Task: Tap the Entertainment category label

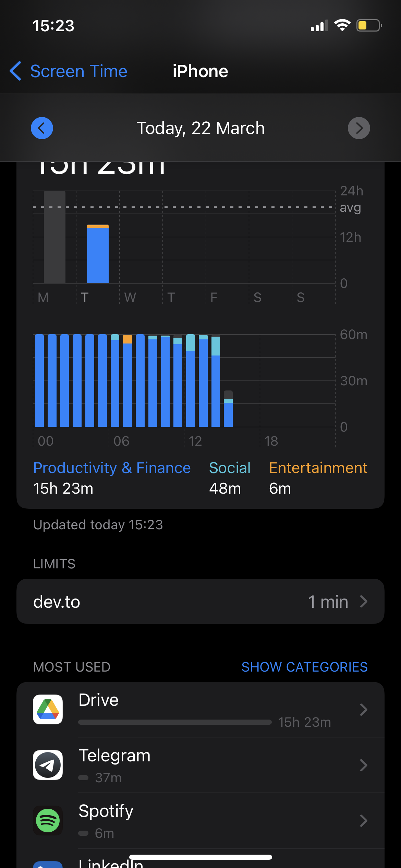Action: [x=318, y=468]
